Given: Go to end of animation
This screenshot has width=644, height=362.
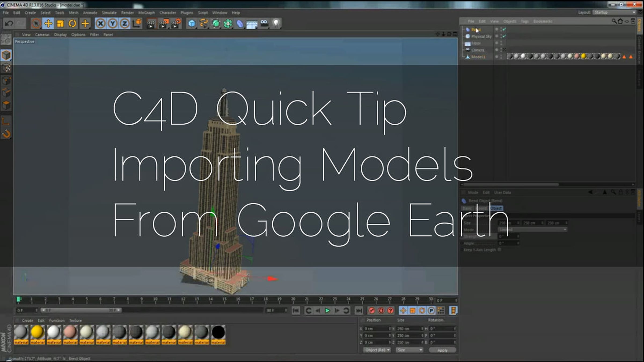Looking at the screenshot, I should [x=359, y=311].
